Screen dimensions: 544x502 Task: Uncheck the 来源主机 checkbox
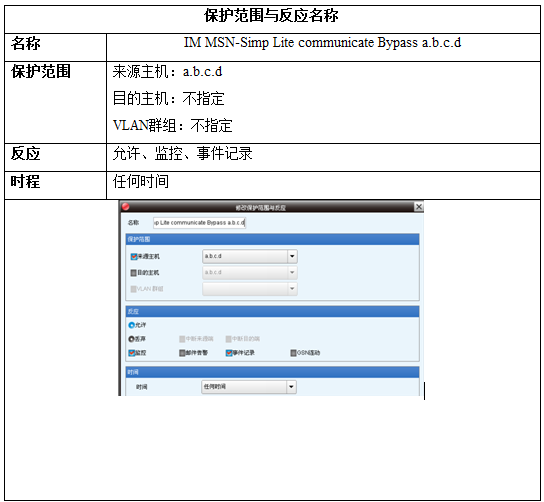pos(134,257)
